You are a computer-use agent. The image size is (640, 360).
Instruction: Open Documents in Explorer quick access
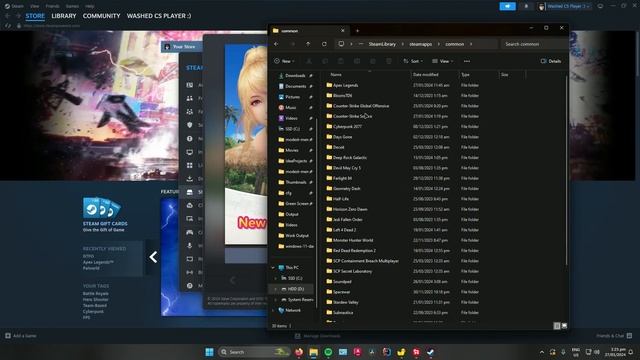point(295,87)
